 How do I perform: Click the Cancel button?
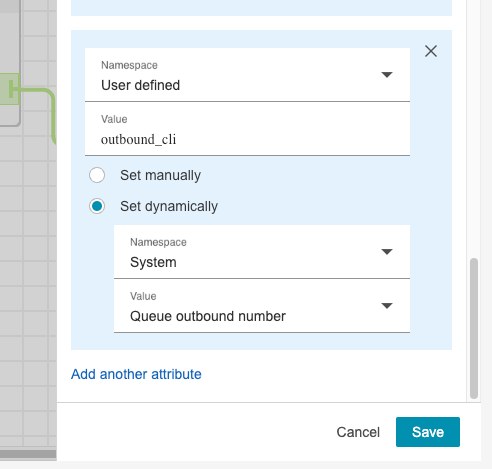[358, 432]
